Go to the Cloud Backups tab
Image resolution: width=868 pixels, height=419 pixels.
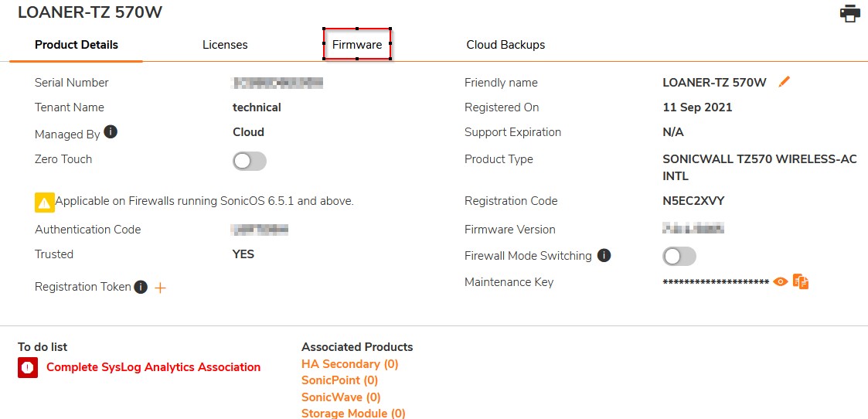coord(505,45)
